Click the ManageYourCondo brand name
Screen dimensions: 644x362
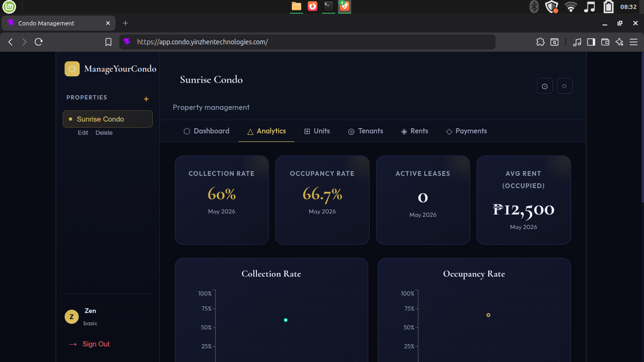coord(120,69)
